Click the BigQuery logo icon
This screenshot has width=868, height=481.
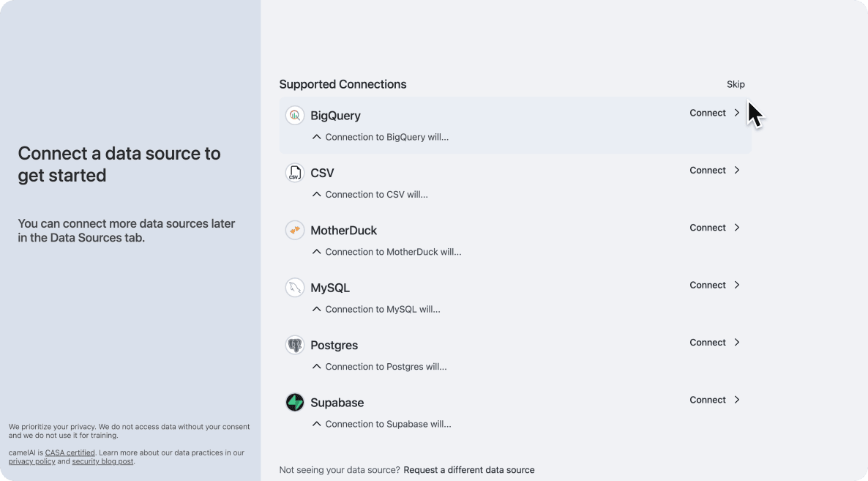[294, 115]
